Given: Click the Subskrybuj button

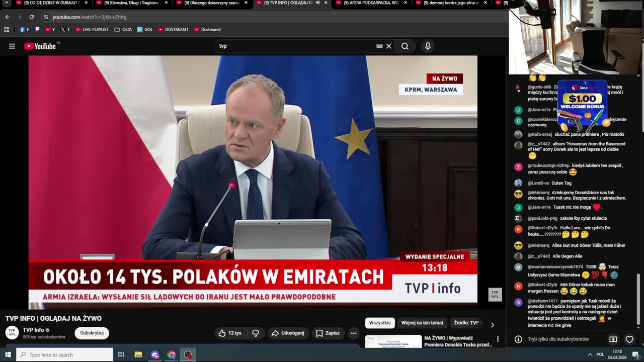Looking at the screenshot, I should click(x=92, y=333).
